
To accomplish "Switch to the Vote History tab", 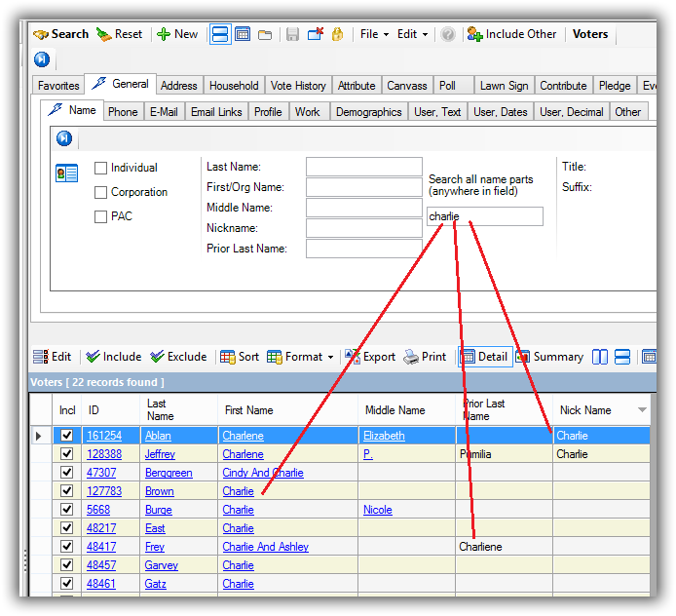I will 298,86.
